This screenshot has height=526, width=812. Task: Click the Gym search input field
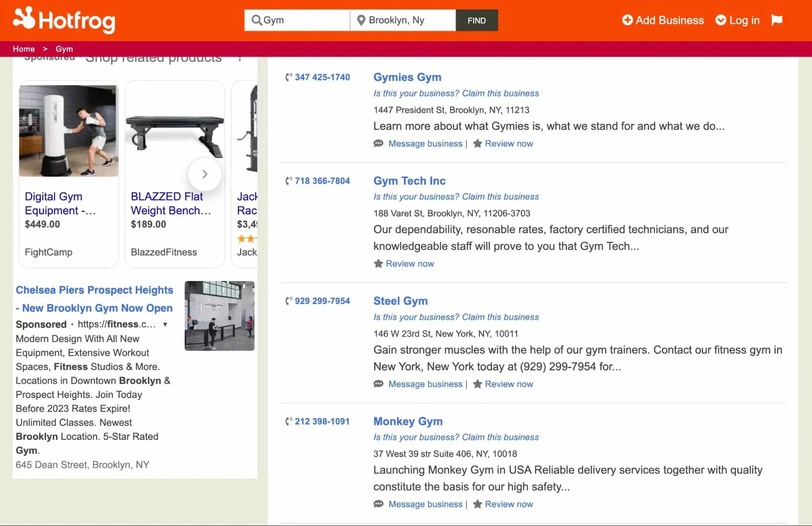pos(297,21)
